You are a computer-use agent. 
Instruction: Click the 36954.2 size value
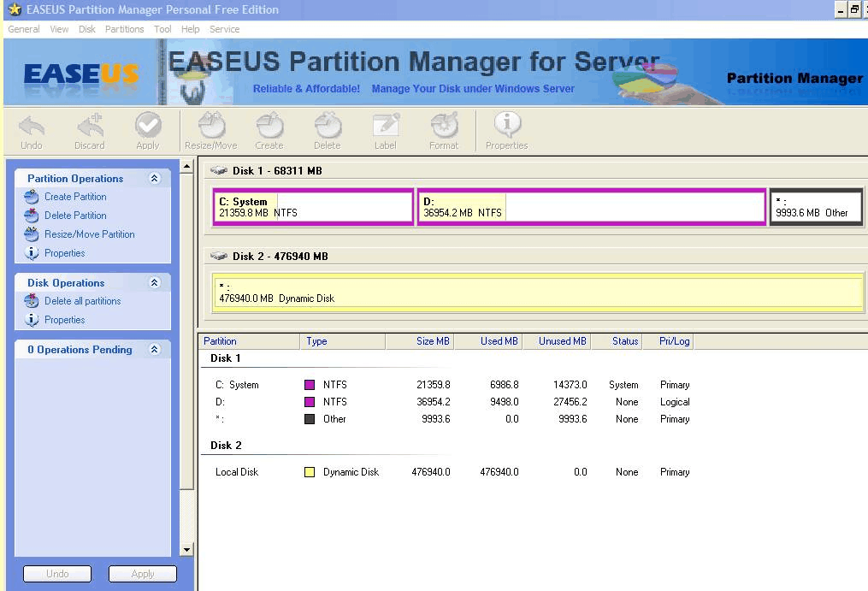tap(434, 402)
